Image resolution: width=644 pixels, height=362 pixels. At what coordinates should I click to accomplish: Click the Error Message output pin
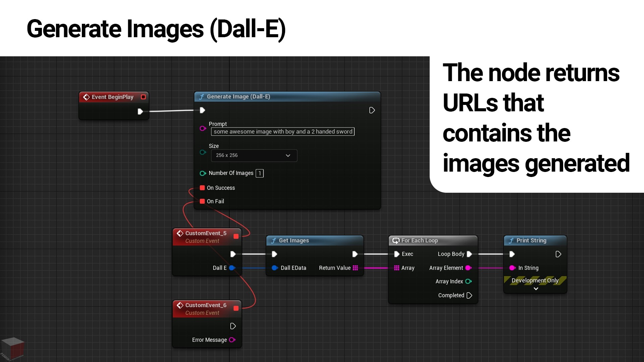(x=232, y=340)
